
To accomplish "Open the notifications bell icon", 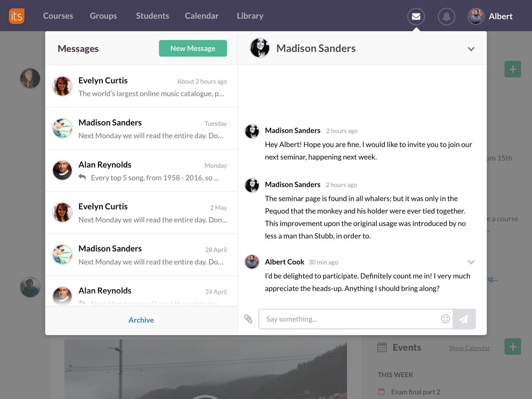I will (x=446, y=17).
